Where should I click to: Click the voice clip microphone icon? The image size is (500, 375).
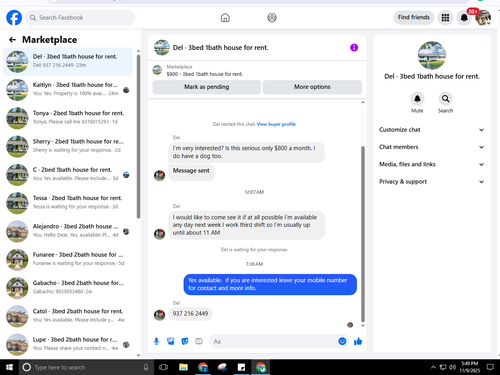[156, 341]
